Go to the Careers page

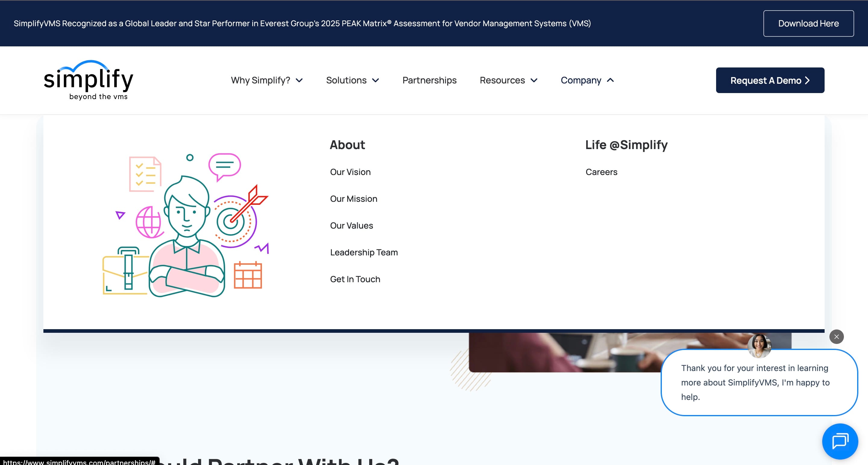601,172
